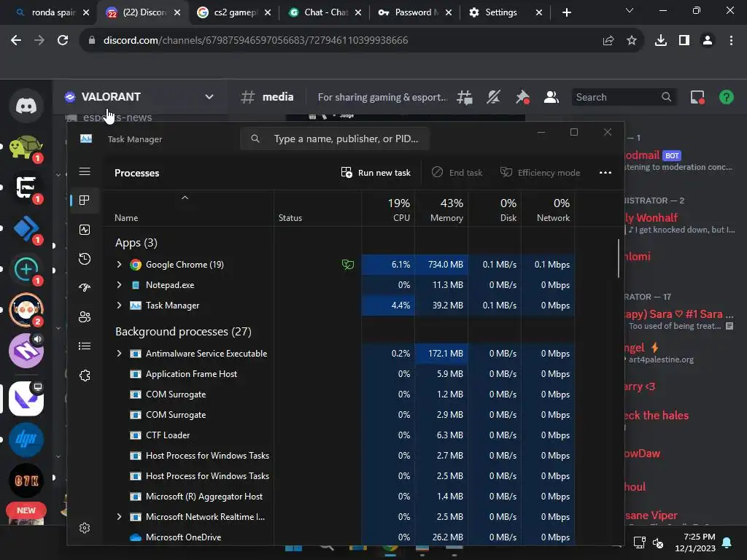Open Discord home direct messages icon
747x560 pixels.
26,106
